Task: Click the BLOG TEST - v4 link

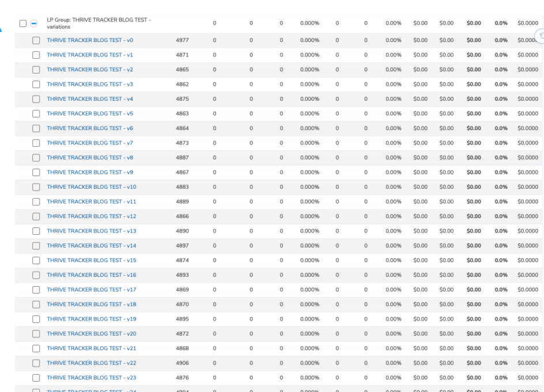Action: [90, 99]
